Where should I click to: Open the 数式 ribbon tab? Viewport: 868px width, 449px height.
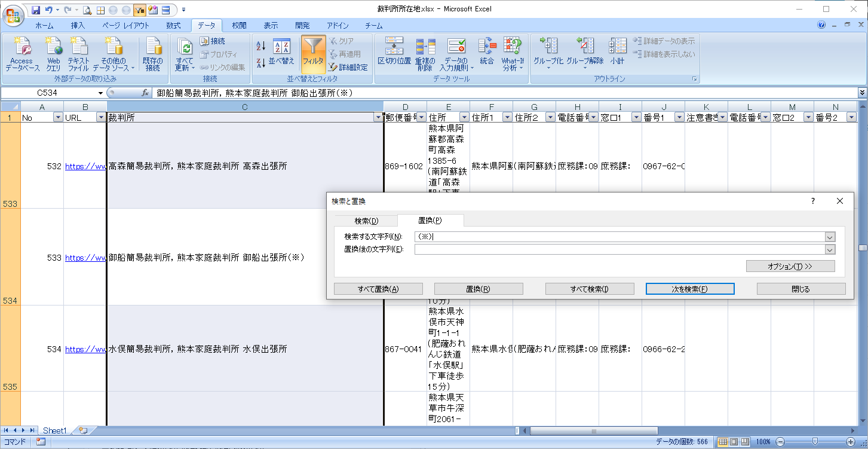173,26
